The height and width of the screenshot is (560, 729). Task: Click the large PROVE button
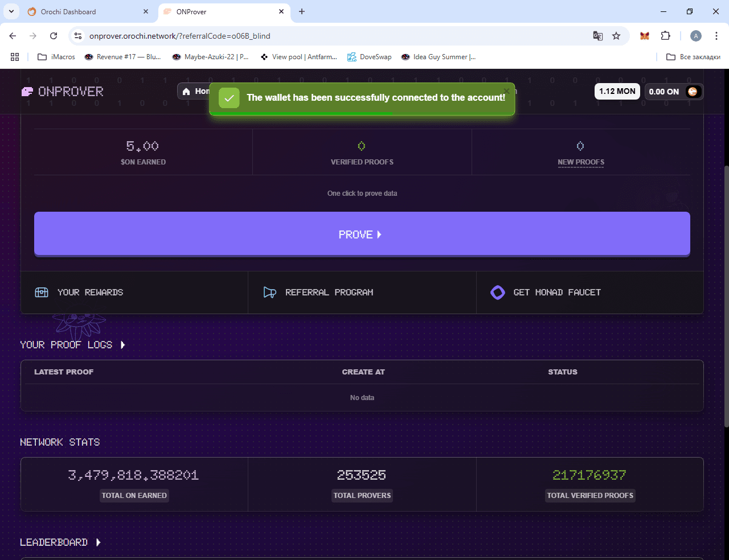click(362, 234)
